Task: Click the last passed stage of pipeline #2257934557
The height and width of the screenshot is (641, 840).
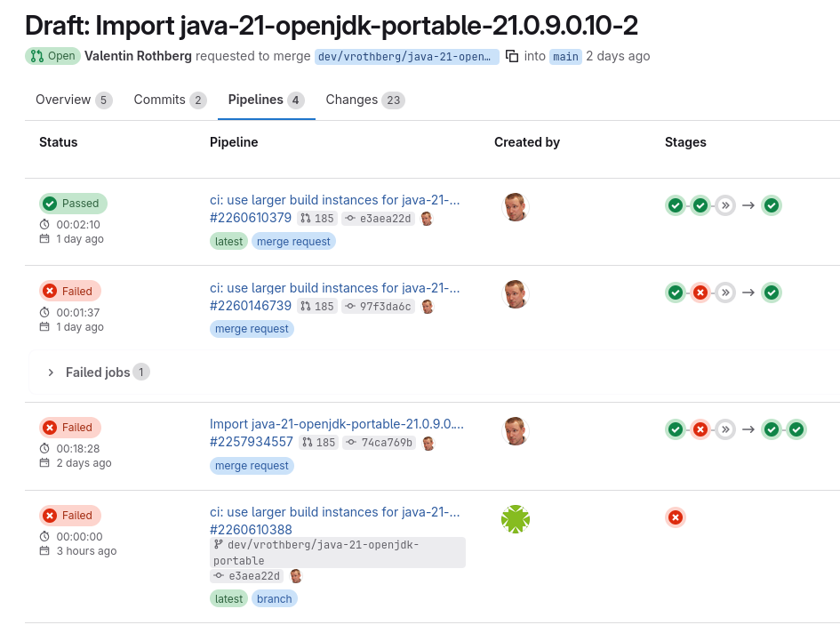Action: click(x=796, y=430)
